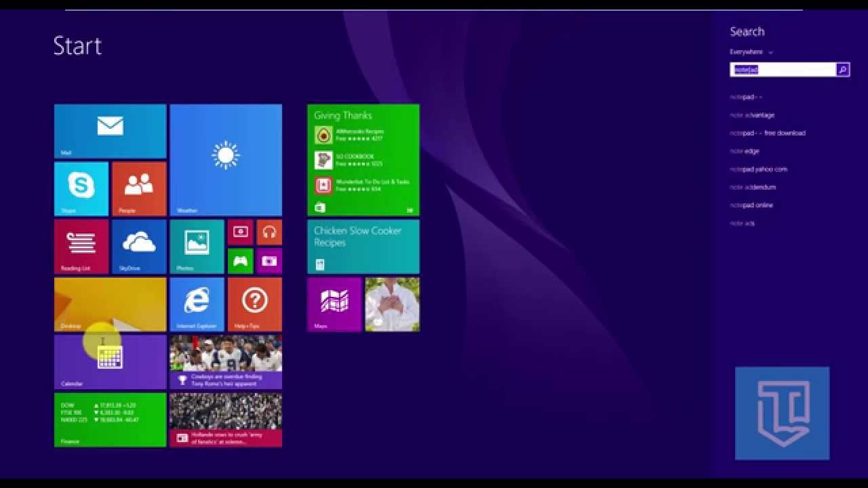Open the People tile

139,188
